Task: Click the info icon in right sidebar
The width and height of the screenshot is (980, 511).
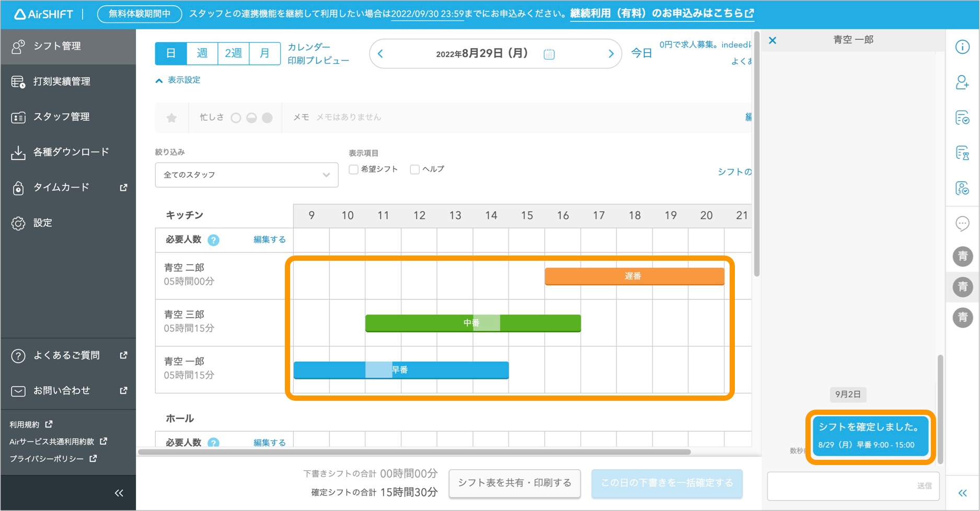Action: point(962,47)
